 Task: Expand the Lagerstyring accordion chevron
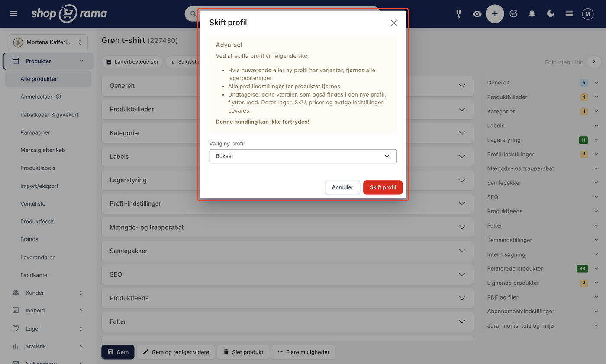(462, 180)
